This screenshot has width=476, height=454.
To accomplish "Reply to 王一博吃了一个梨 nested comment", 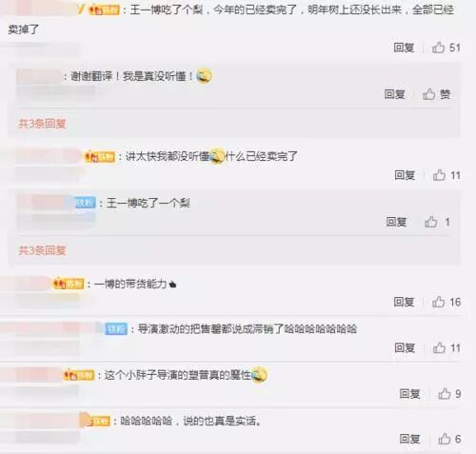I will 396,222.
